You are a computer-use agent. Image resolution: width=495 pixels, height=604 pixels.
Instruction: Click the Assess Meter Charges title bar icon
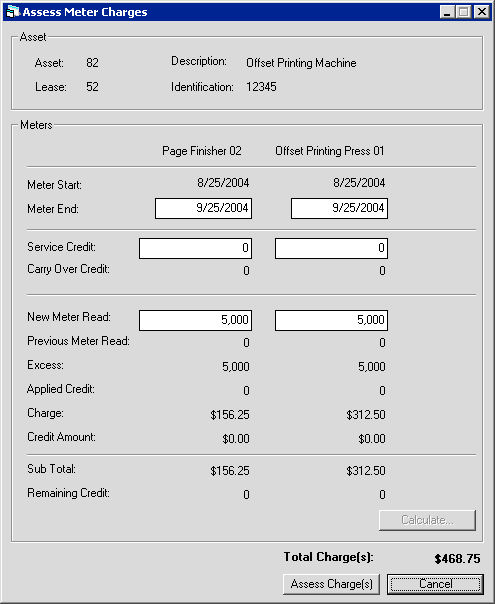(13, 12)
